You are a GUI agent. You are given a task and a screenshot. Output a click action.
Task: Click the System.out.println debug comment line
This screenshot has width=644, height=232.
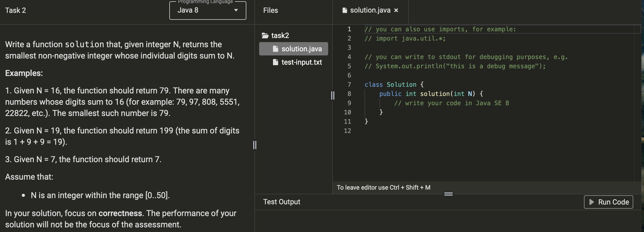coord(455,66)
